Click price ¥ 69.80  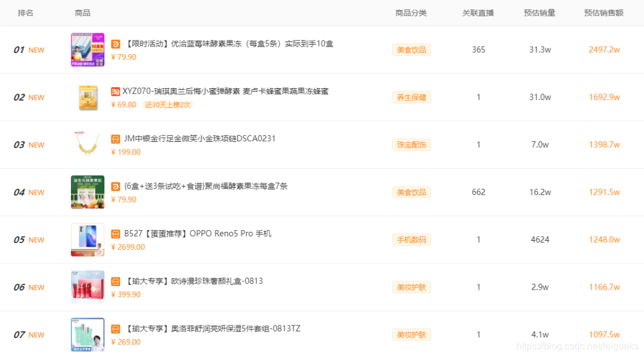[123, 105]
